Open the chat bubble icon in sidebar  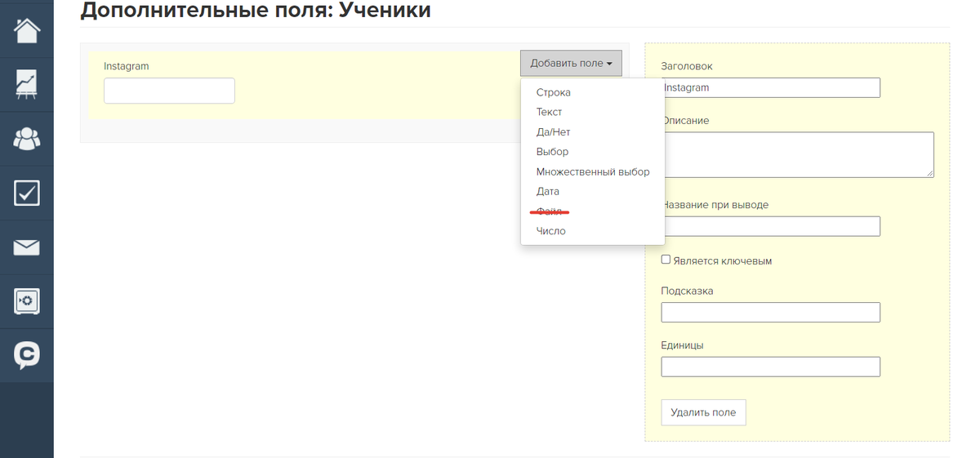[x=27, y=355]
